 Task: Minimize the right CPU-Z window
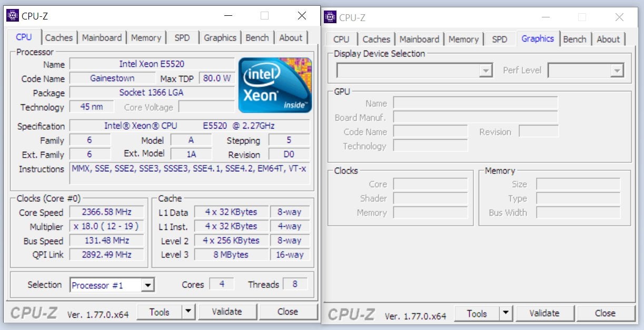546,17
